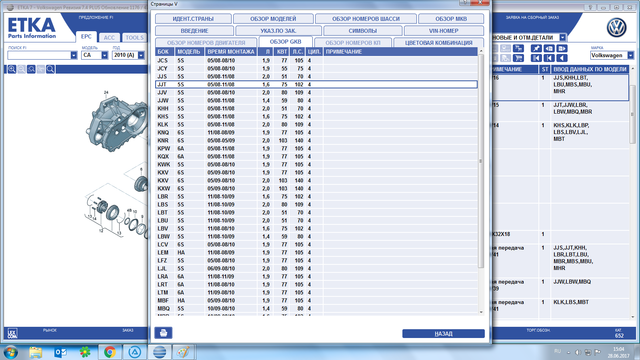Select the LBR gearbox row

pos(316,196)
